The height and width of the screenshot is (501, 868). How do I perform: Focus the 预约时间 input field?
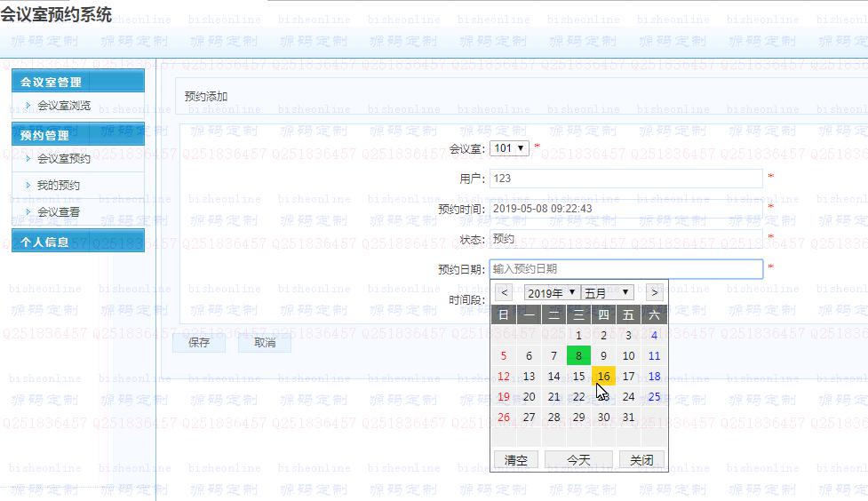tap(626, 209)
